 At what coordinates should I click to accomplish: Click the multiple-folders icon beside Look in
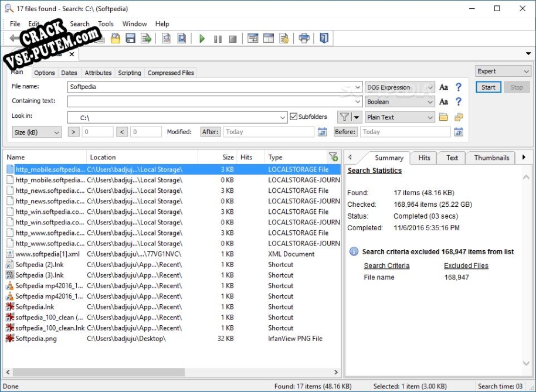point(459,117)
